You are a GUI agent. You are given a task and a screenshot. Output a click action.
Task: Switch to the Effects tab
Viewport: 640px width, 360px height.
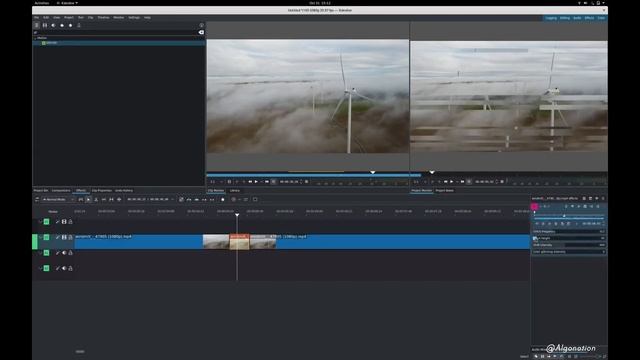(81, 191)
